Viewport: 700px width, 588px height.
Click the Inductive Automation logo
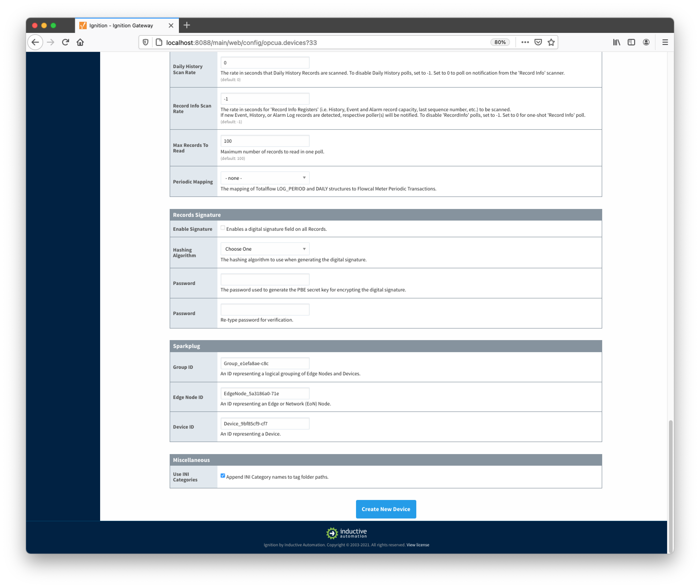tap(347, 533)
